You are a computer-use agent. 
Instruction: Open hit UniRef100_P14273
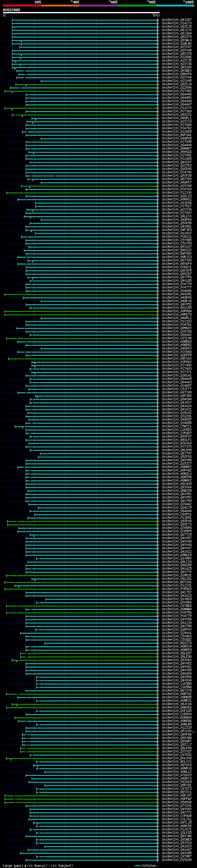pos(177,23)
